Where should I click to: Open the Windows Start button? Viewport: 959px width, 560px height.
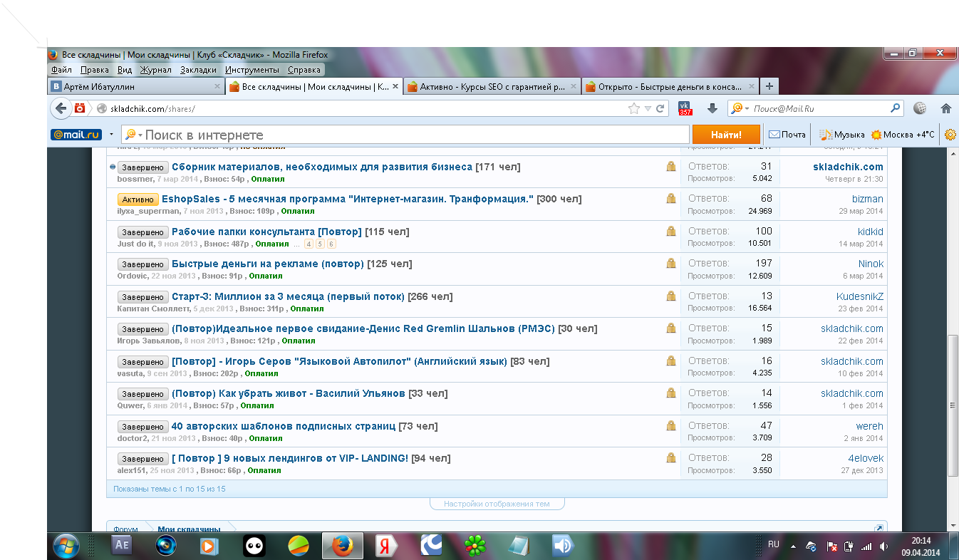[66, 546]
